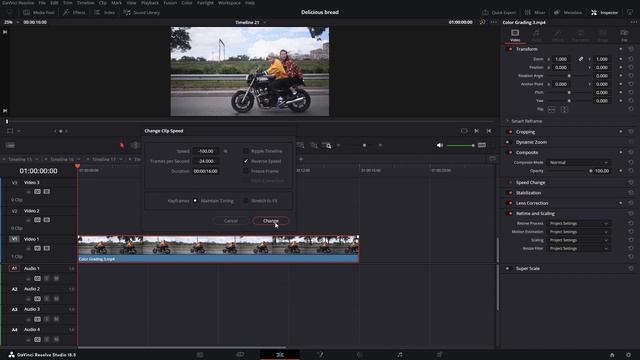Click the home project manager icon
Viewport: 640px width, 360px height.
[612, 355]
